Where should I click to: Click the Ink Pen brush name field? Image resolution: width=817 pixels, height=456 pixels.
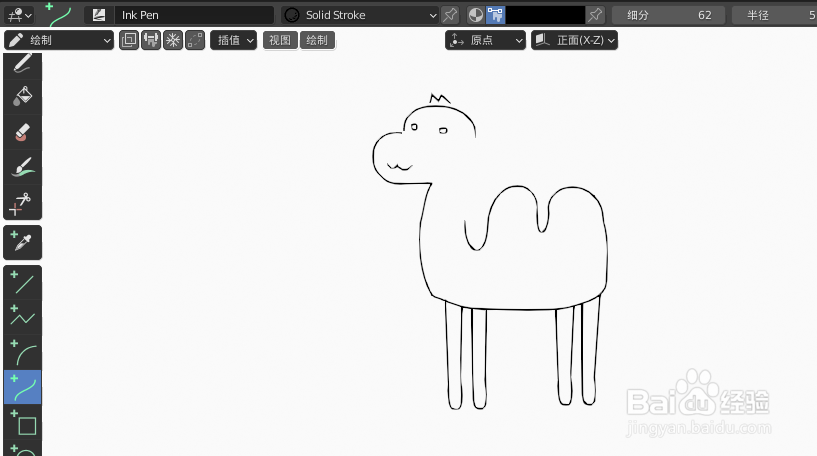194,15
